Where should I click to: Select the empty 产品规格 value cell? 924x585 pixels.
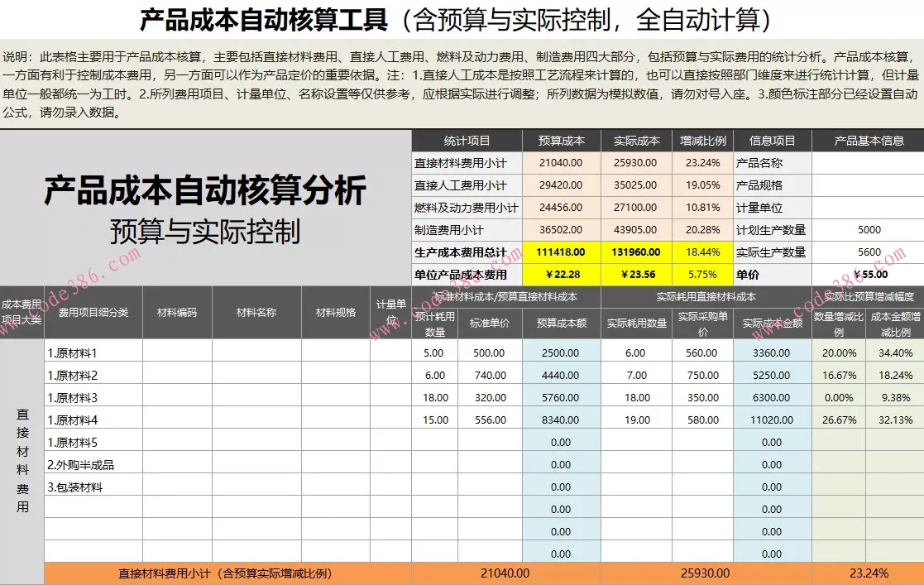pyautogui.click(x=868, y=185)
